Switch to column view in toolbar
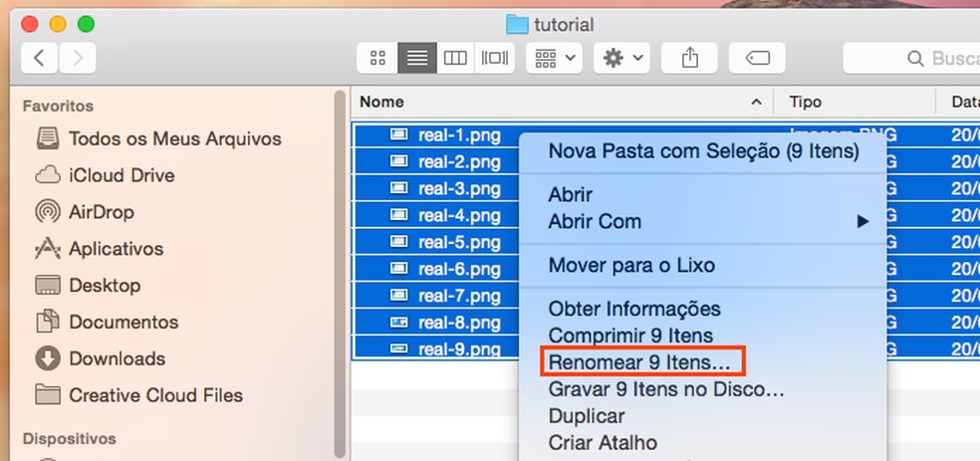 (x=455, y=58)
